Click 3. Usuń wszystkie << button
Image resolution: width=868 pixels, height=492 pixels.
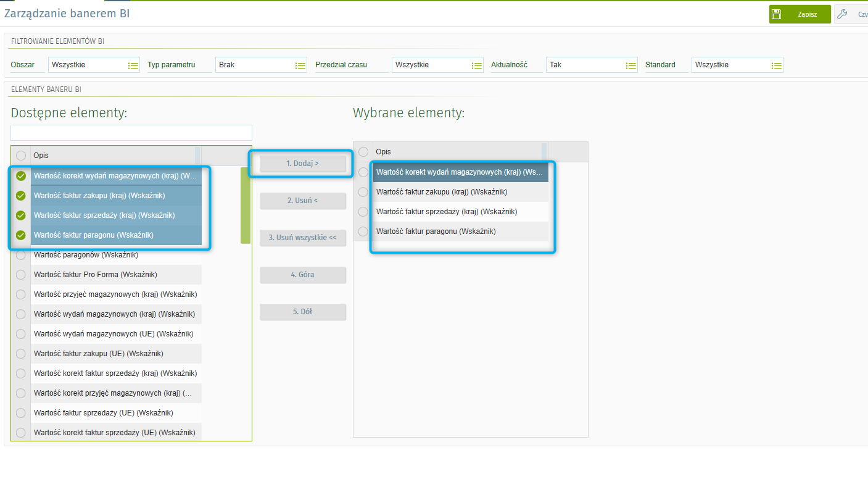[302, 238]
